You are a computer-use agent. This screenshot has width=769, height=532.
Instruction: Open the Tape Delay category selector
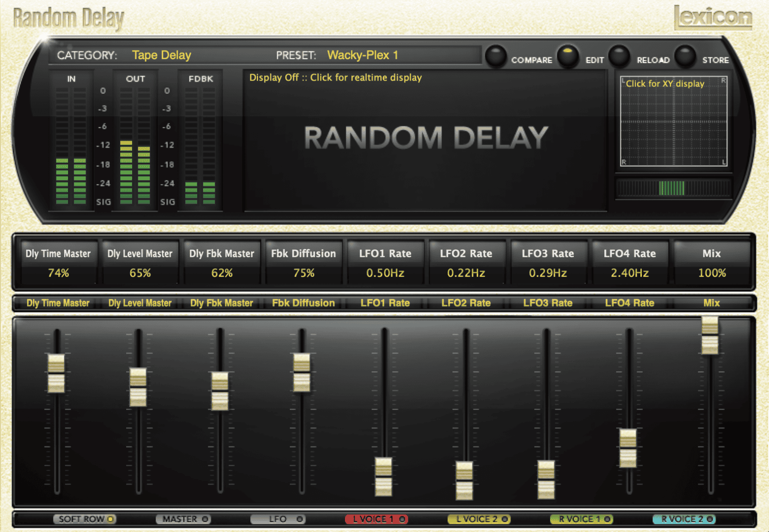[x=161, y=55]
